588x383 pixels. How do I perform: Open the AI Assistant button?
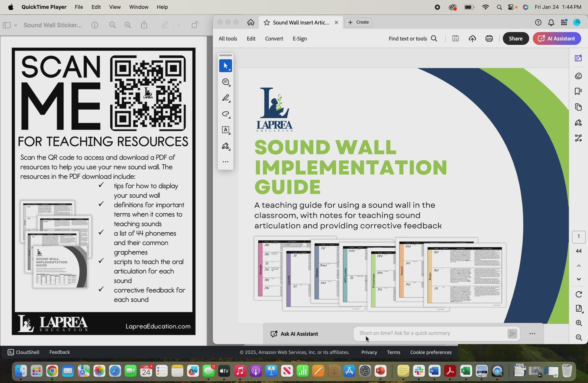tap(557, 38)
